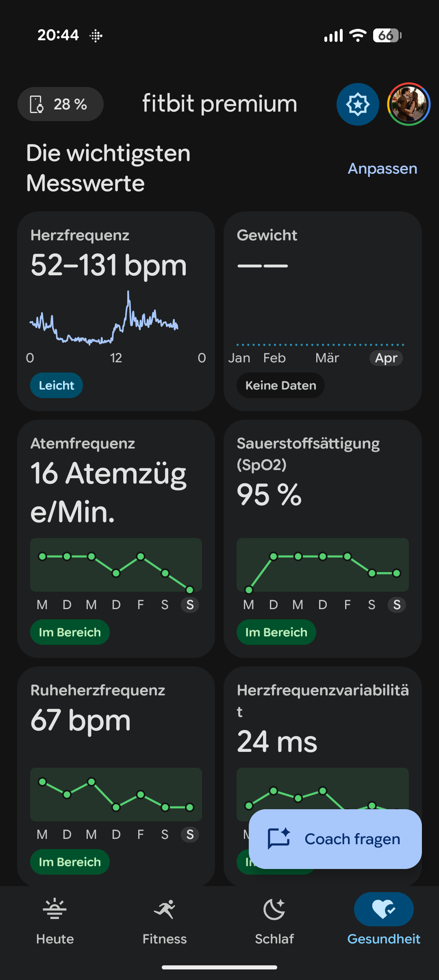The height and width of the screenshot is (980, 439).
Task: Select Sunday in the Atemfrequenz chart
Action: pos(190,605)
